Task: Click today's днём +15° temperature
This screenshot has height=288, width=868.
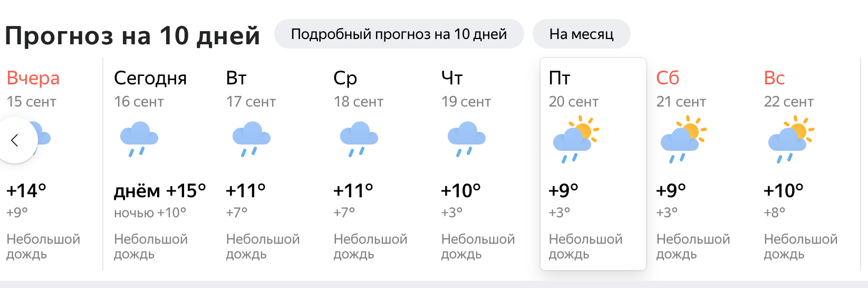Action: (160, 190)
